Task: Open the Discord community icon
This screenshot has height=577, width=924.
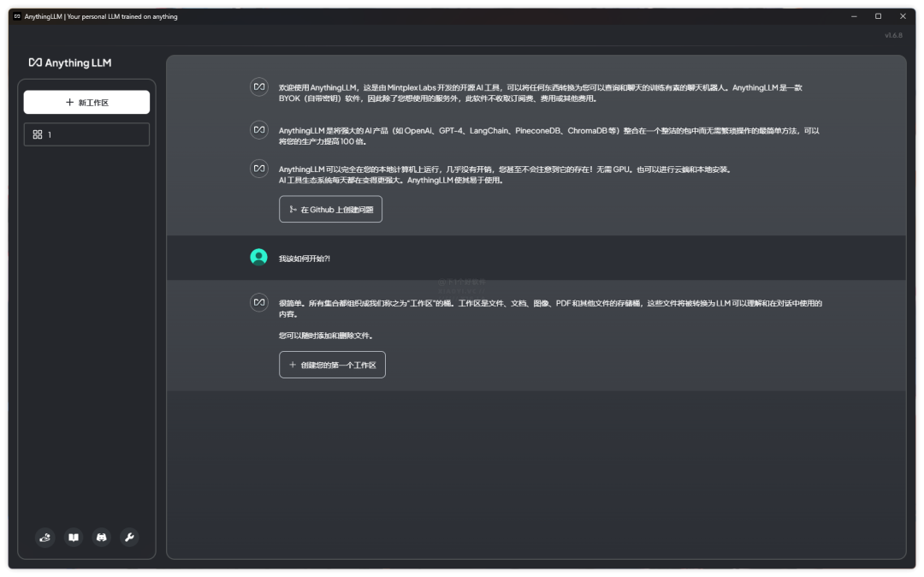Action: 102,538
